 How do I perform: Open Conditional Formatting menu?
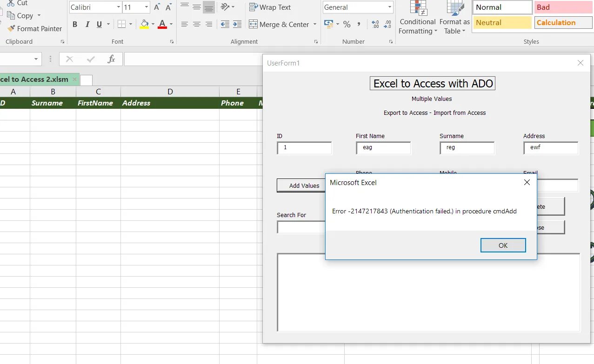418,18
